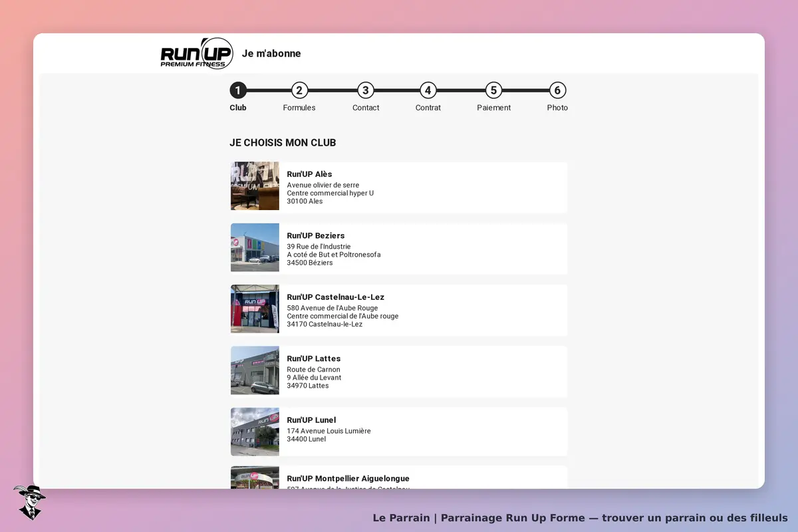Go to step 5 Paiement circle
This screenshot has width=798, height=532.
point(493,90)
